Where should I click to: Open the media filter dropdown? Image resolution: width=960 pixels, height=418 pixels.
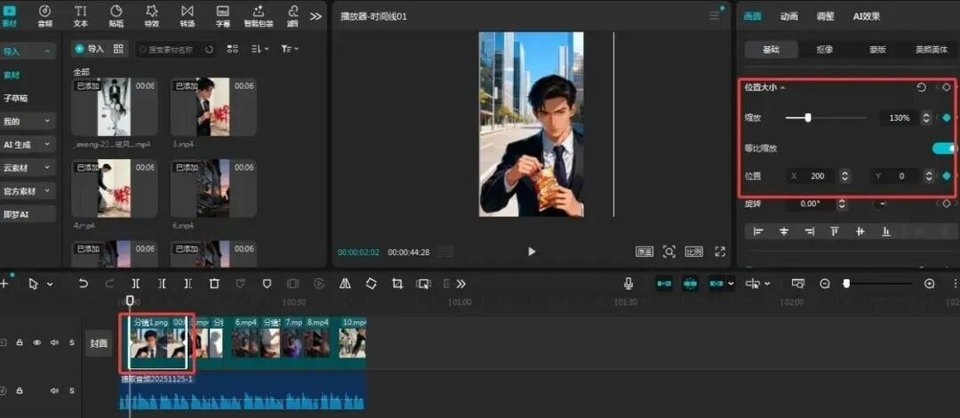290,49
